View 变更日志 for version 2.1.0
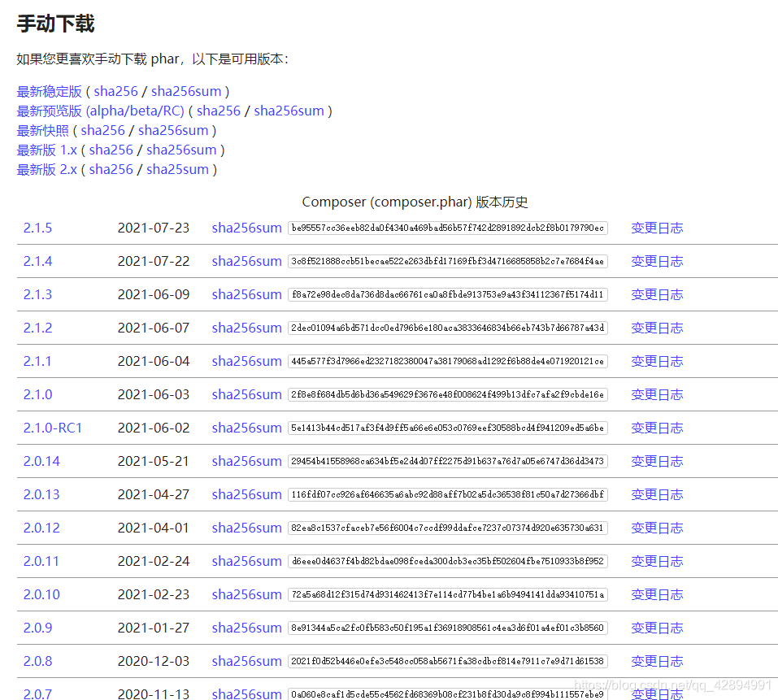The width and height of the screenshot is (778, 700). click(657, 394)
